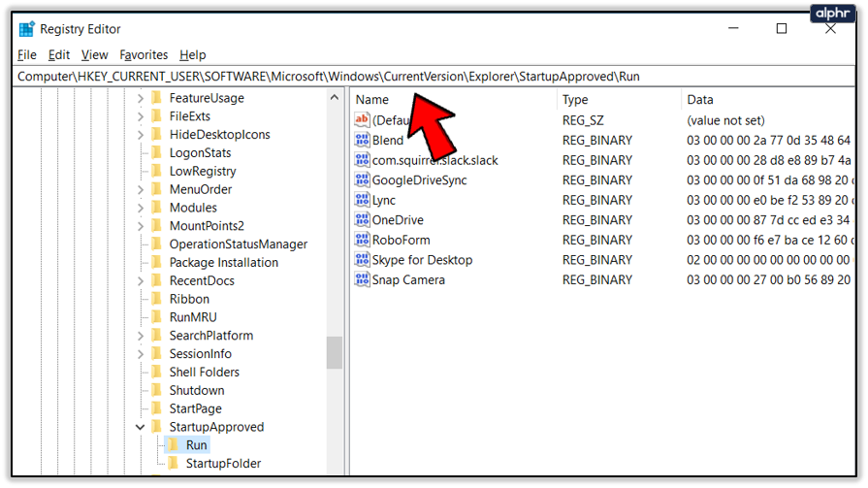Click the Ribbon folder icon
This screenshot has width=868, height=488.
pos(157,299)
